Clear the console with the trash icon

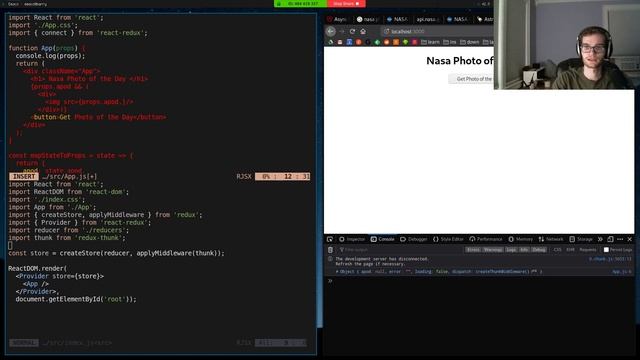tap(330, 250)
